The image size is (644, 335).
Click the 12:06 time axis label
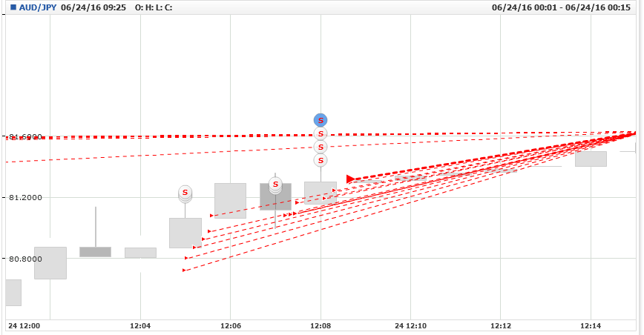point(231,326)
